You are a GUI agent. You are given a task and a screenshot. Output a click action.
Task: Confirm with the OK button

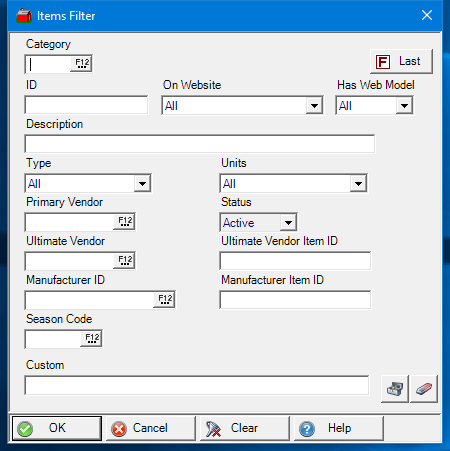coord(57,428)
